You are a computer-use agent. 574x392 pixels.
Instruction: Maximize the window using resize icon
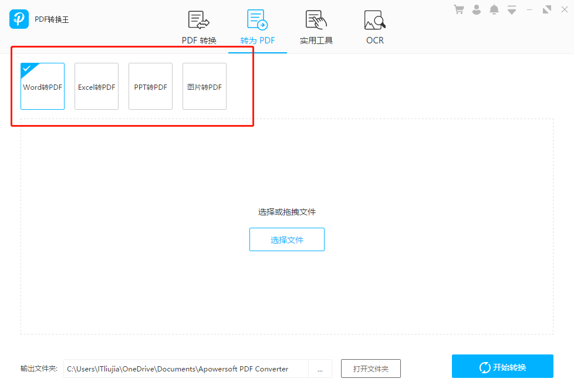coord(547,9)
